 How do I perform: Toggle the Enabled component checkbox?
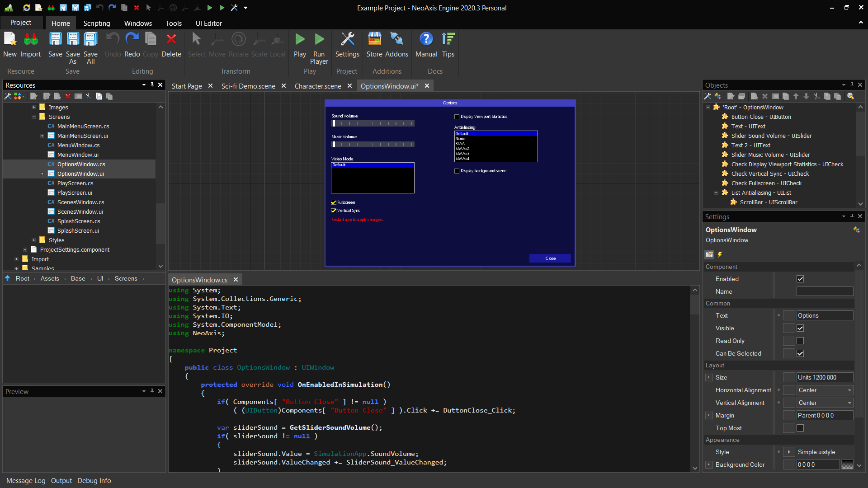coord(800,279)
